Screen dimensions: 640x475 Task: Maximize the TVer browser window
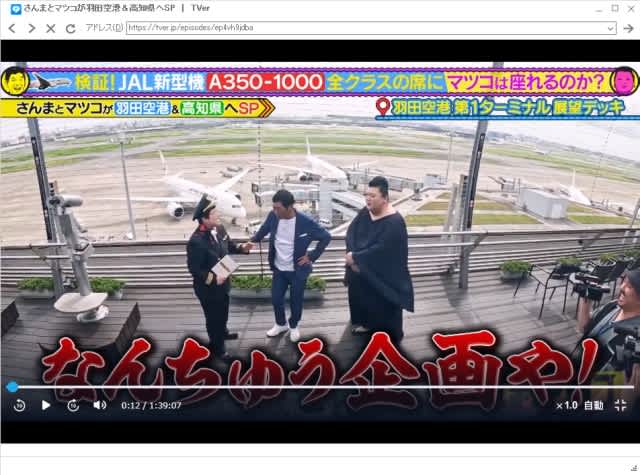coord(615,8)
